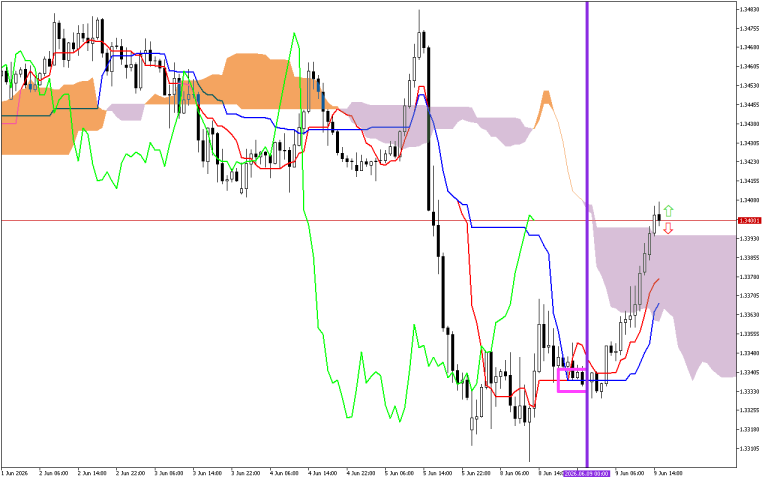Click the 1.34155 price axis label
Viewport: 768px width, 480px height.
[750, 181]
